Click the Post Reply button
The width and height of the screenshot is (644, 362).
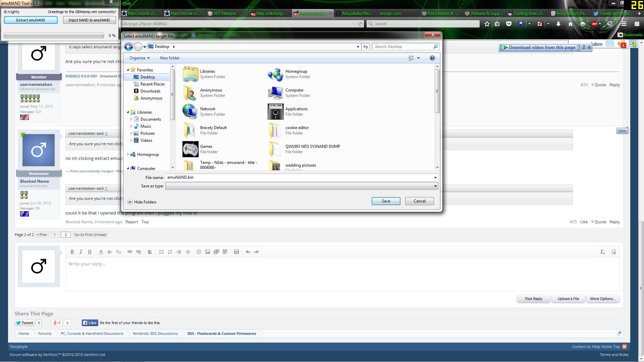tap(533, 299)
